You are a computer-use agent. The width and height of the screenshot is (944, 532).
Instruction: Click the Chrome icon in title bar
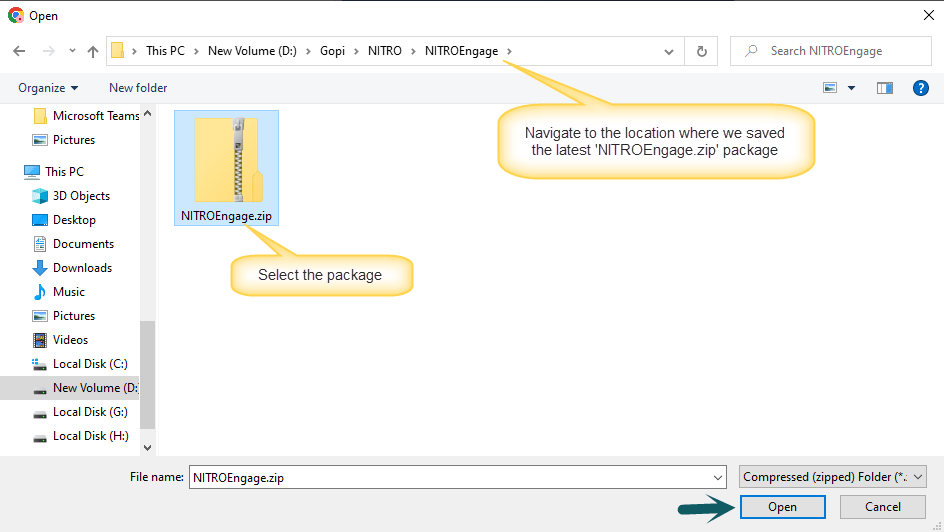[x=16, y=16]
